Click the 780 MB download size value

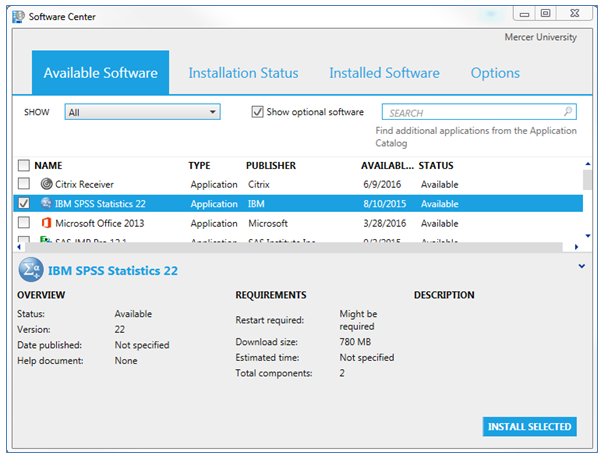[355, 342]
